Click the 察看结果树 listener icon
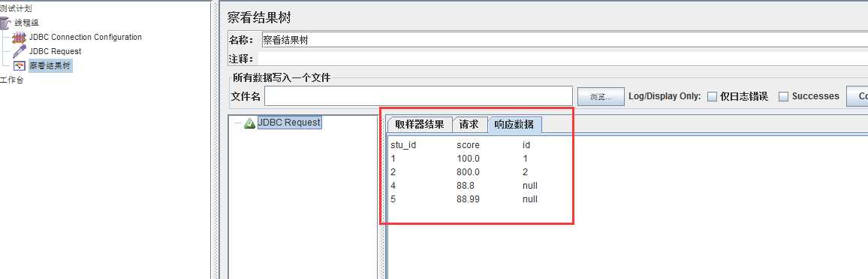Screen dimensions: 868x279 [x=20, y=66]
